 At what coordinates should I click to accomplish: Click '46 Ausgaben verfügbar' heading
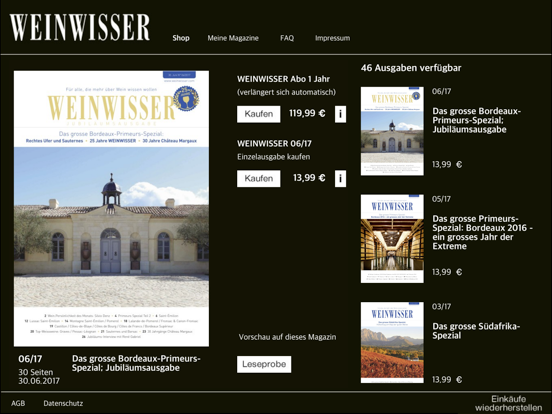[411, 68]
